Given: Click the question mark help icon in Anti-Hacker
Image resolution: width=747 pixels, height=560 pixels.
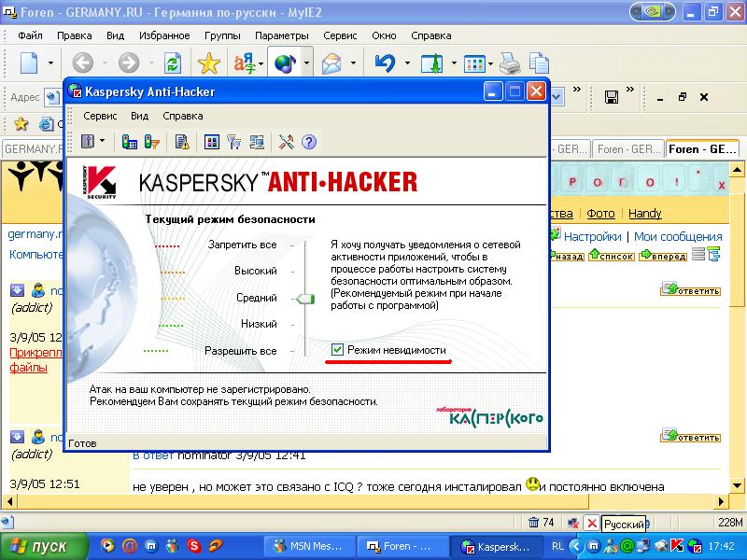Looking at the screenshot, I should (309, 142).
